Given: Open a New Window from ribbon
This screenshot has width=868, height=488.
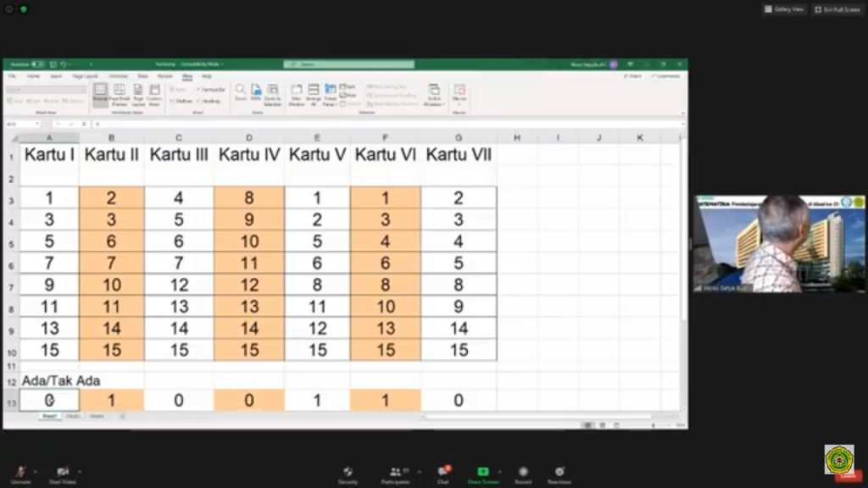Looking at the screenshot, I should [297, 95].
